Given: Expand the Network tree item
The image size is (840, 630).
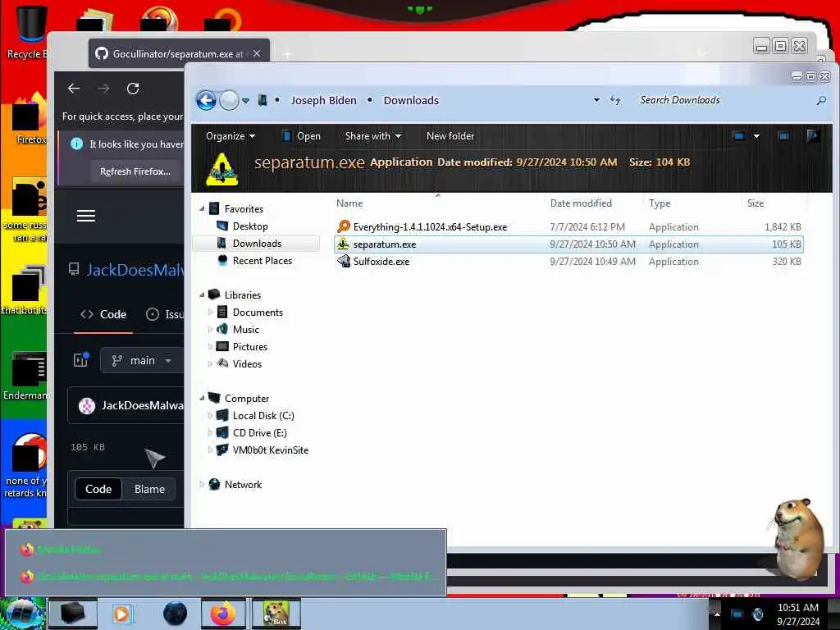Looking at the screenshot, I should 202,484.
